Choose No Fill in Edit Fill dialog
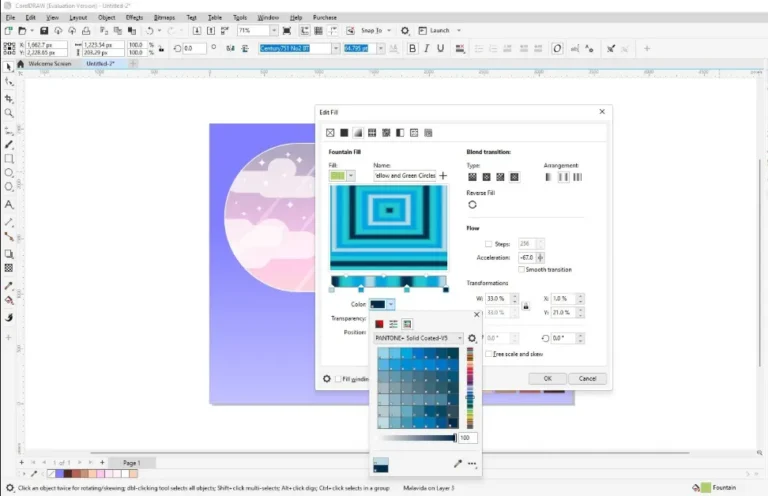Image resolution: width=768 pixels, height=496 pixels. click(330, 133)
